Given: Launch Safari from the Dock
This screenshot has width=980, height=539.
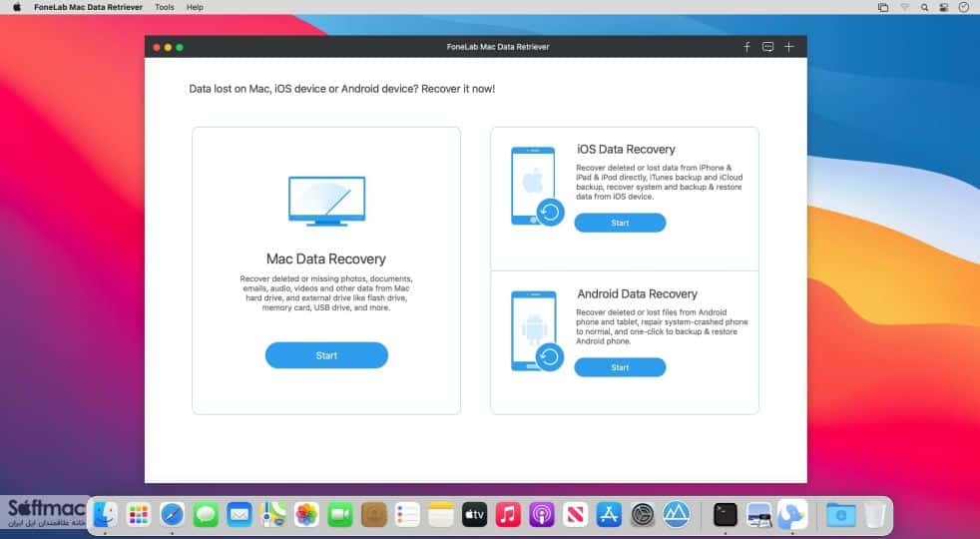Looking at the screenshot, I should (x=173, y=515).
